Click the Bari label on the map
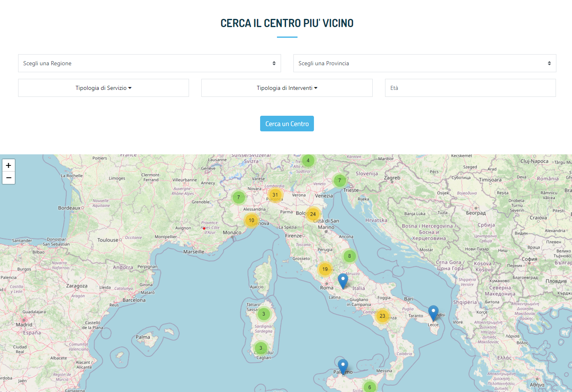572x392 pixels. click(x=408, y=299)
